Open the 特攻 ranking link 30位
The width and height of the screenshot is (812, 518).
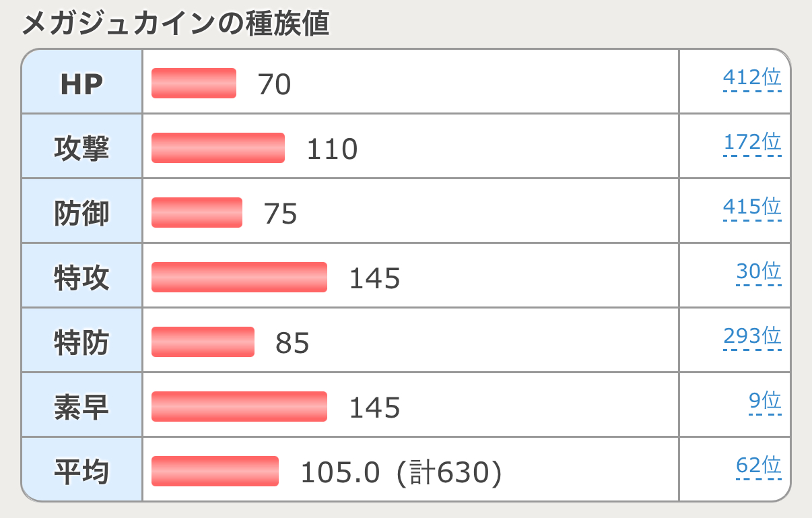click(758, 272)
